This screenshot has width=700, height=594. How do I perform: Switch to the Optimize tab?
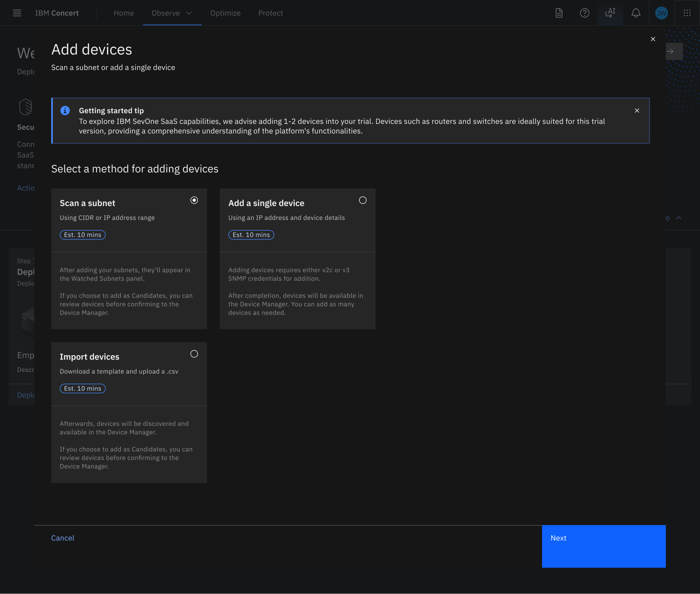point(225,13)
